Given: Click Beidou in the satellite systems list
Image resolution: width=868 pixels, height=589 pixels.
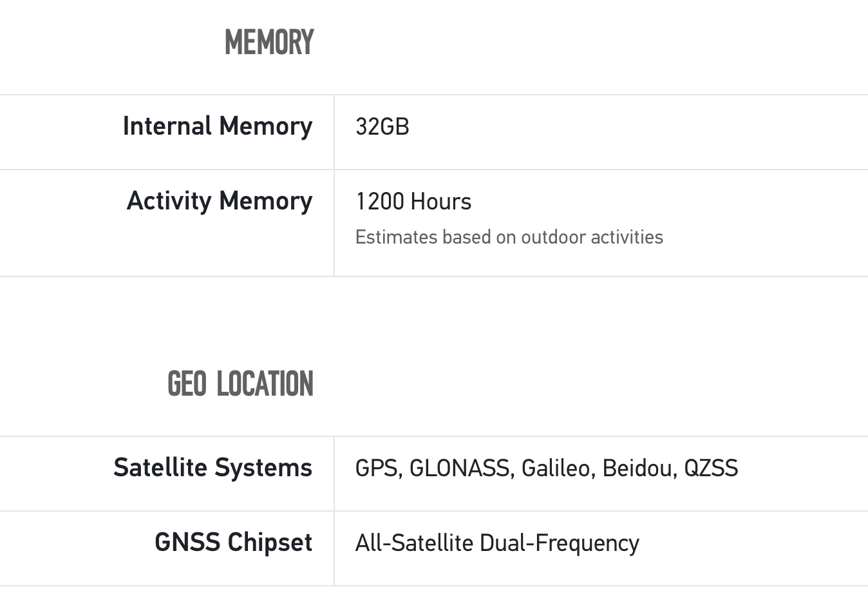Looking at the screenshot, I should pyautogui.click(x=639, y=468).
